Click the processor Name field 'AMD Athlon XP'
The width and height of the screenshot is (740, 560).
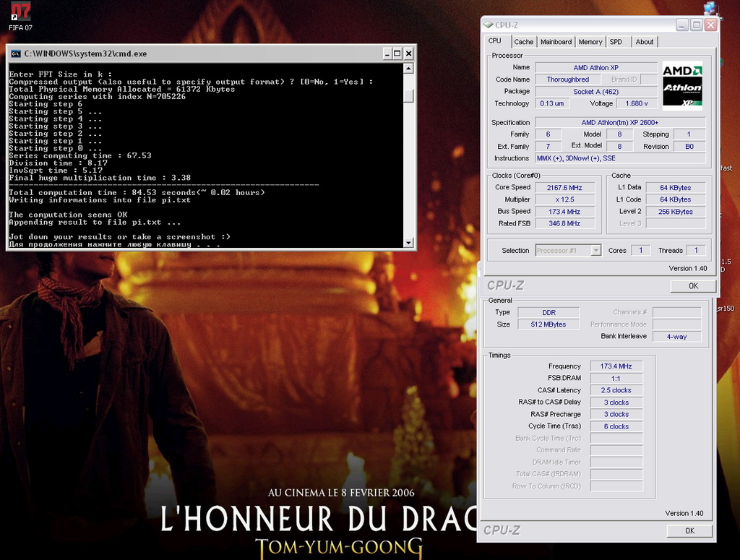click(x=596, y=67)
